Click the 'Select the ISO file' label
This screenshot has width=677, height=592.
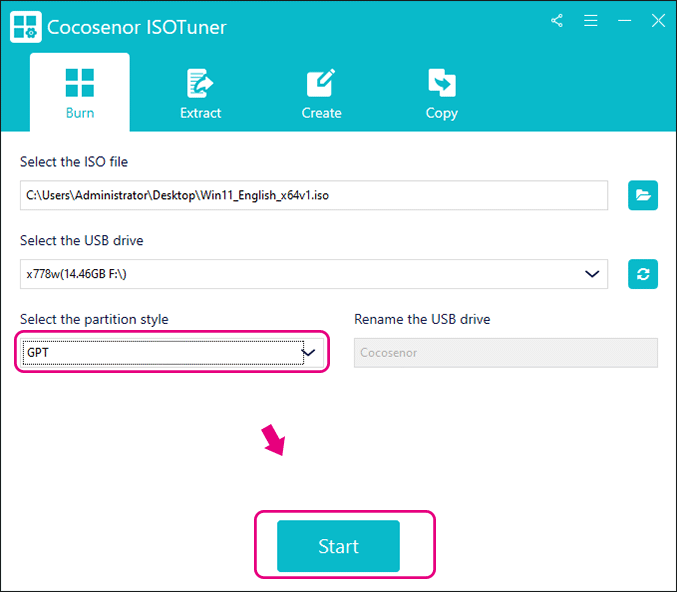[x=74, y=162]
